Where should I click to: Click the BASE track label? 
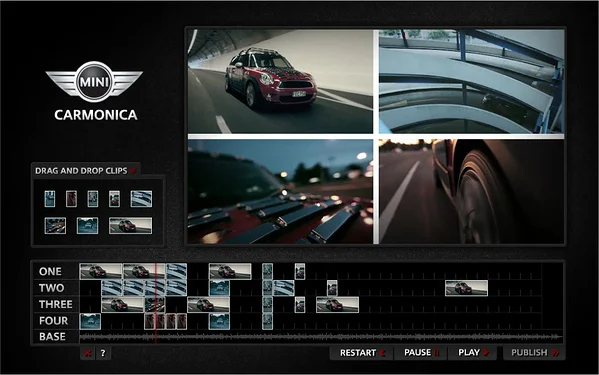(52, 337)
